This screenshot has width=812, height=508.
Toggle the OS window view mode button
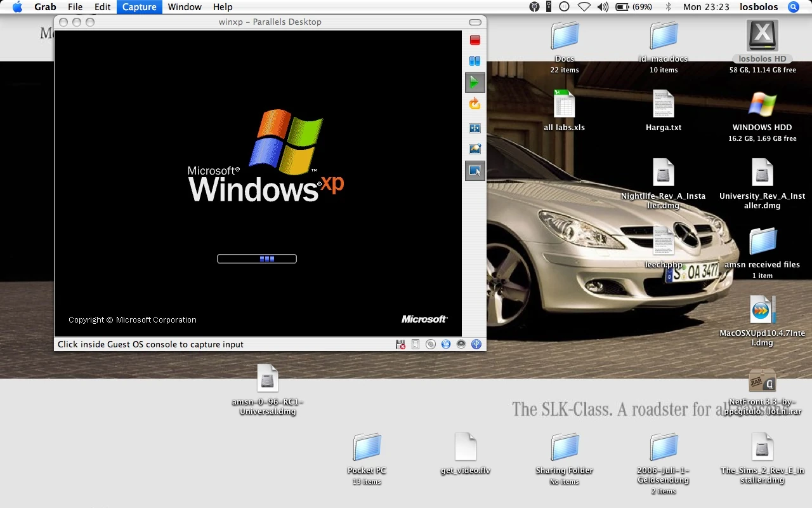(x=475, y=170)
